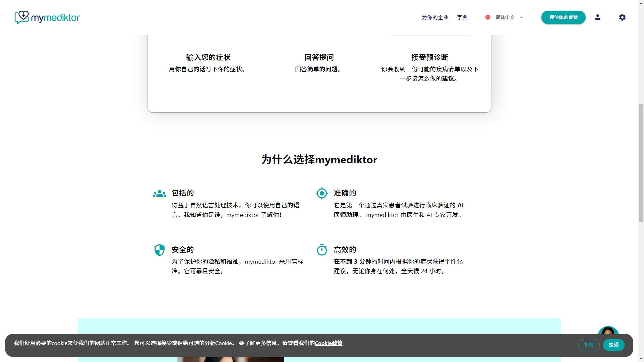Screen dimensions: 644x362
Task: Click the 安全的 heading
Action: [182, 250]
